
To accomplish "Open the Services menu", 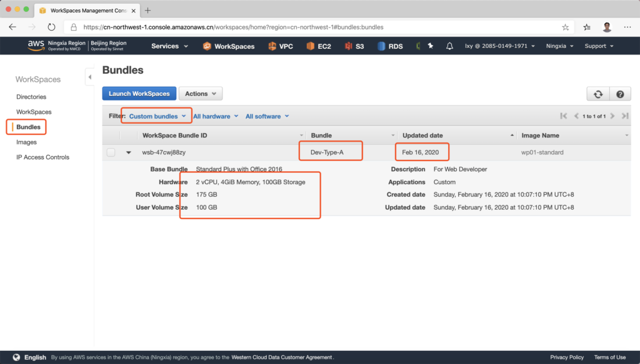I will (x=169, y=46).
